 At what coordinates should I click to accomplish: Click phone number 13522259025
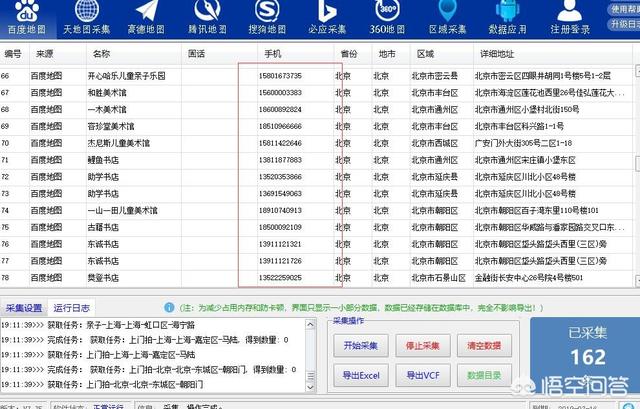[280, 278]
